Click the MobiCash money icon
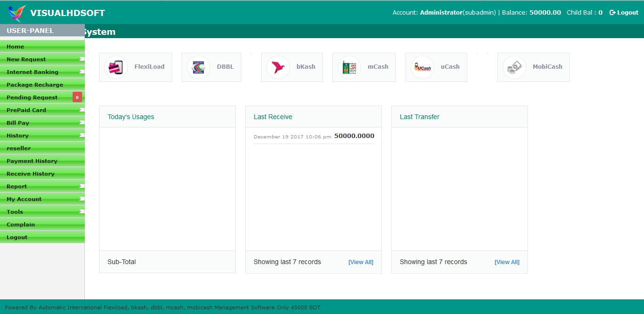644x314 pixels. pos(514,67)
